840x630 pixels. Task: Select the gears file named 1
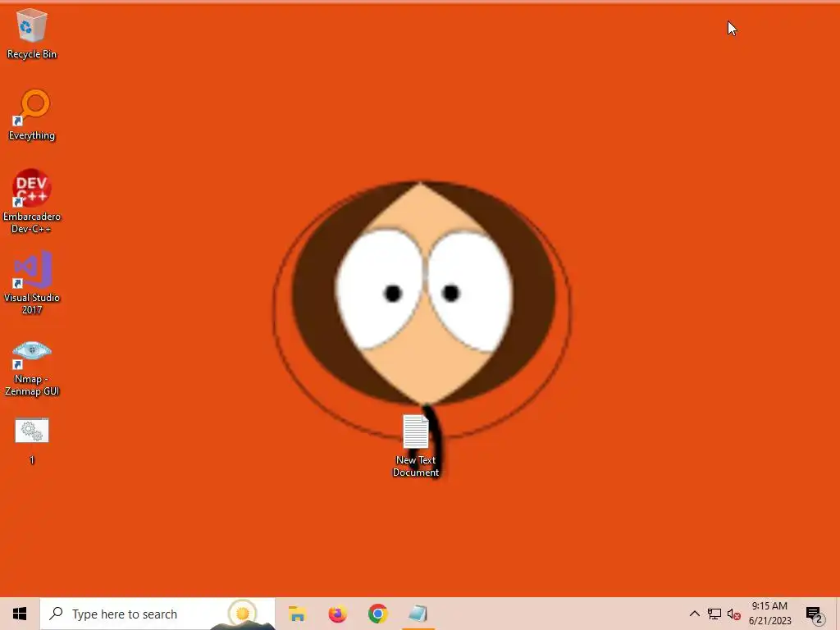tap(32, 441)
